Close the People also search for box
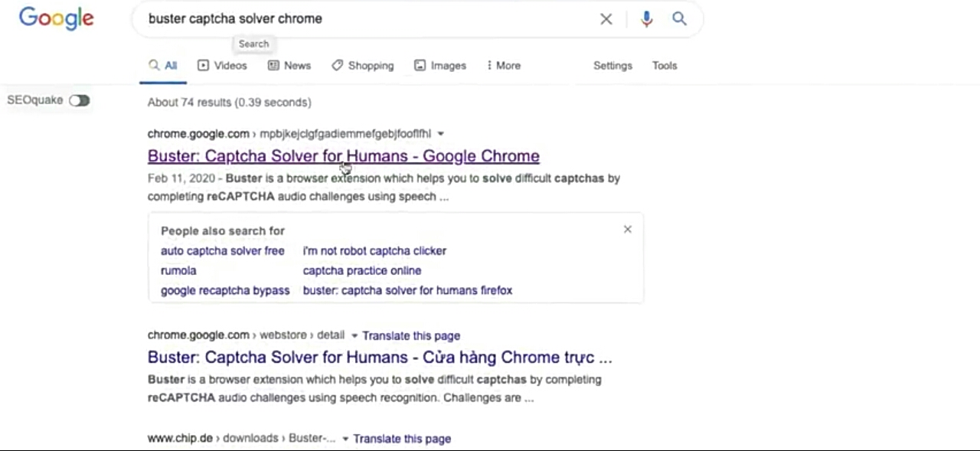 (x=628, y=229)
